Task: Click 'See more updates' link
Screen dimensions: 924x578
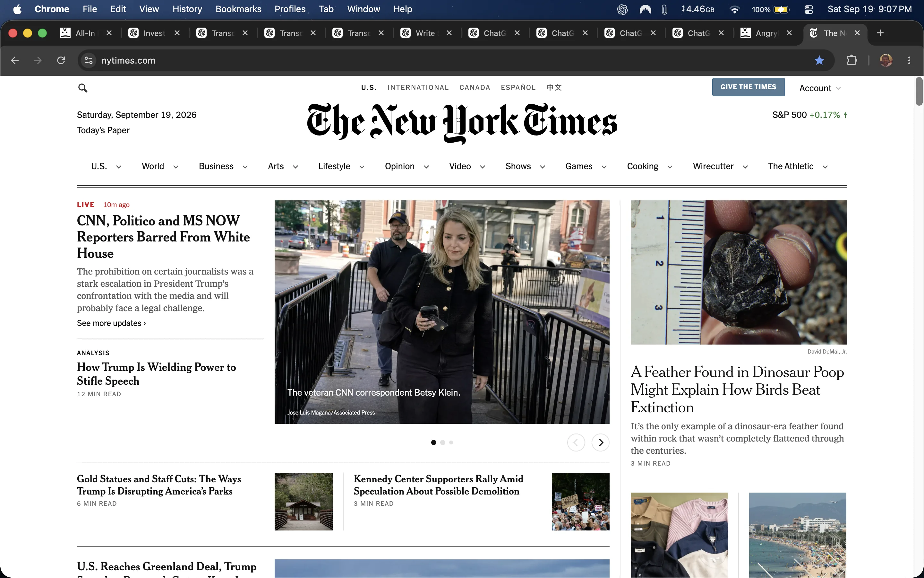Action: click(111, 323)
